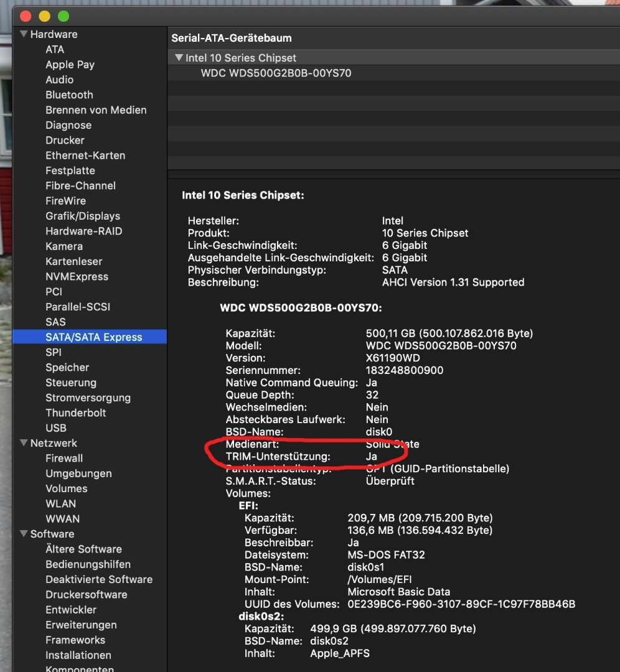This screenshot has height=672, width=620.
Task: Click the Seriennummer value 183248800900
Action: [405, 370]
